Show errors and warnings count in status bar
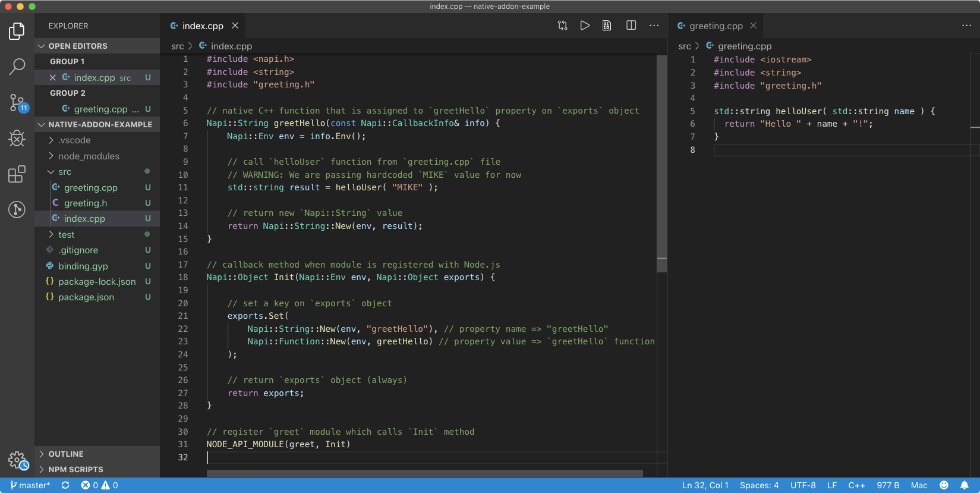This screenshot has height=493, width=980. click(99, 485)
